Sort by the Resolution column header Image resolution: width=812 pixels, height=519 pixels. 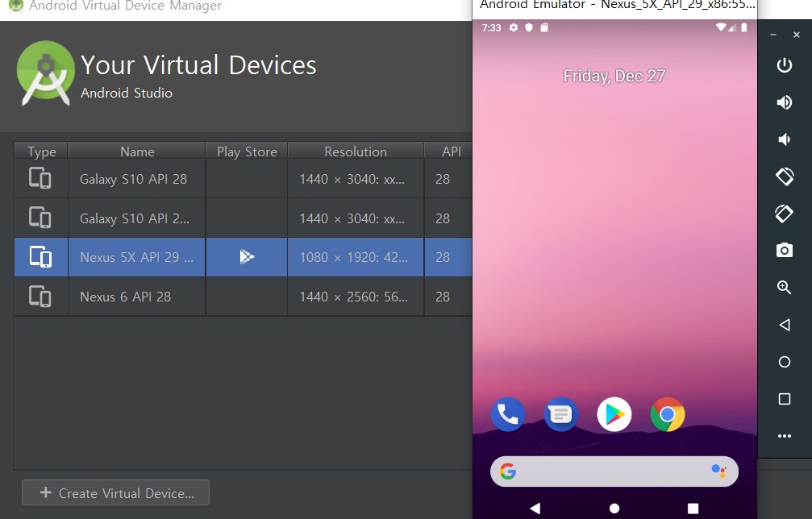click(356, 151)
